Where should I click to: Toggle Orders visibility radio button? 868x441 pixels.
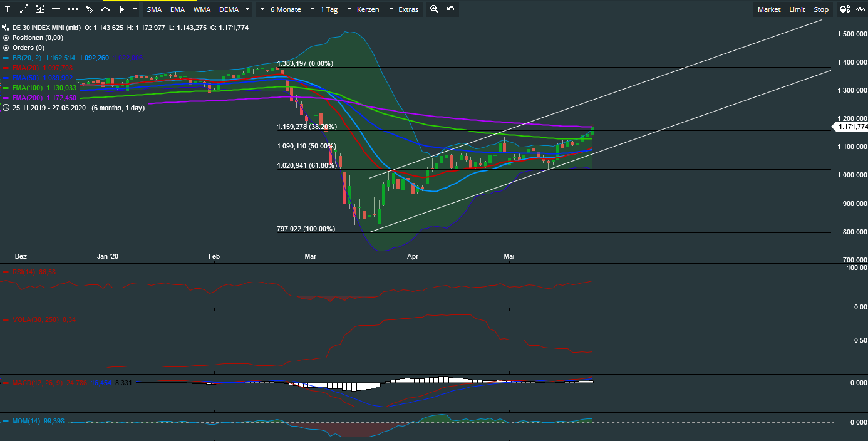(6, 48)
